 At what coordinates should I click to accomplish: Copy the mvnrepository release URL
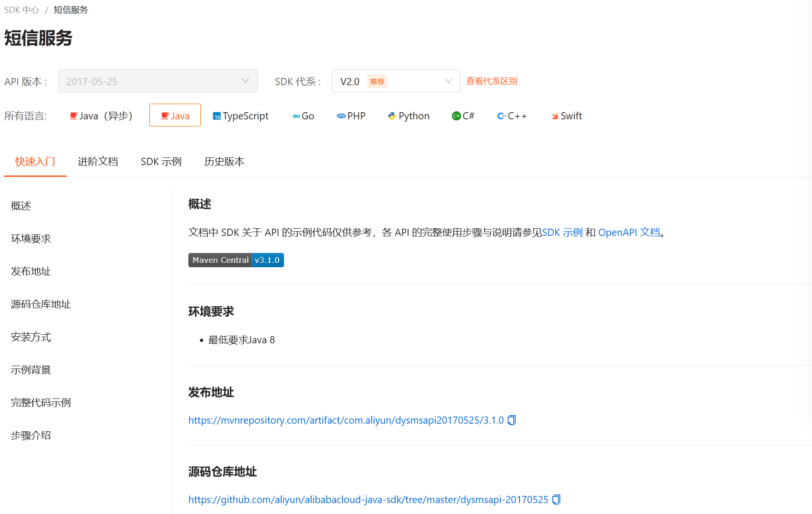tap(512, 420)
